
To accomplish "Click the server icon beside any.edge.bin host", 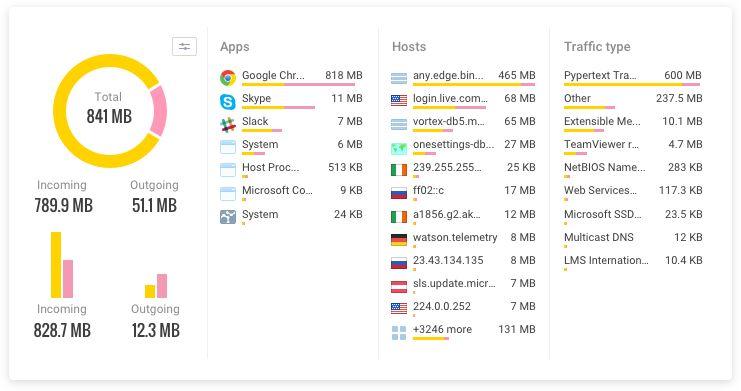I will (399, 78).
